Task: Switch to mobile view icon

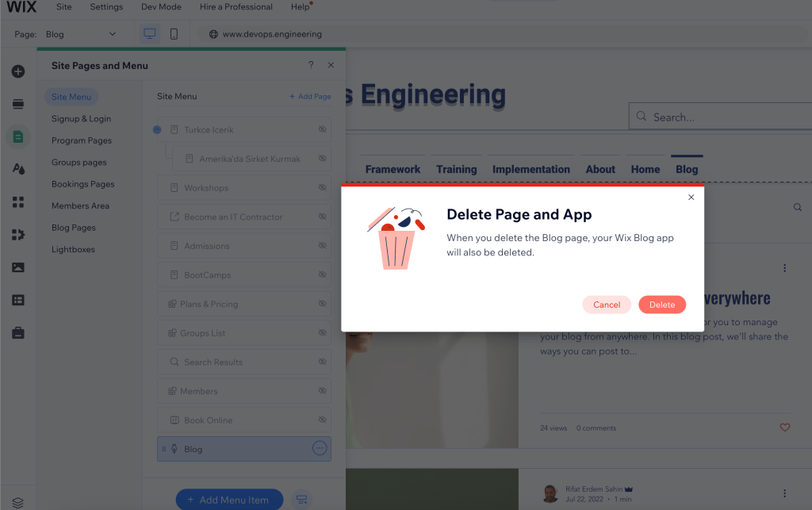Action: (x=174, y=34)
